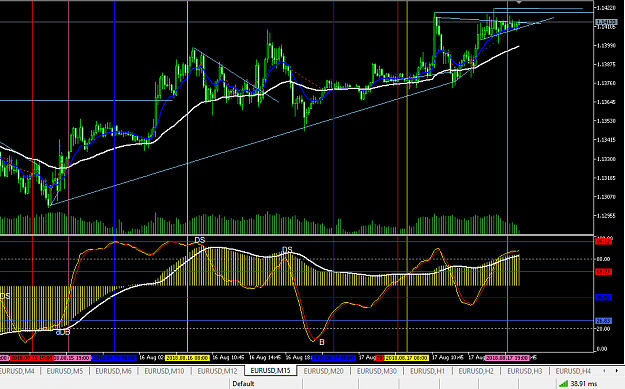625x389 pixels.
Task: Click the active EURUSD,M15 chart tab
Action: (270, 371)
